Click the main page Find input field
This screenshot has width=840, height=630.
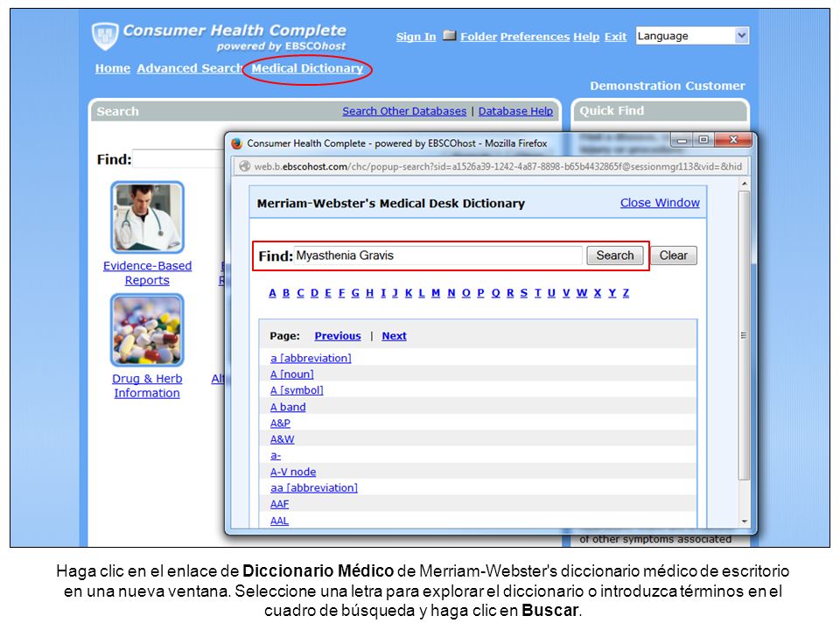178,159
